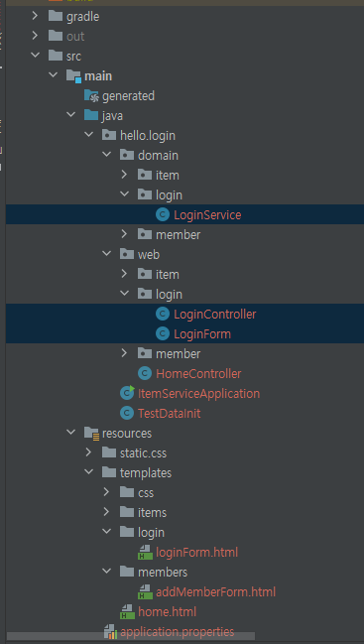Click the web package icon

(127, 254)
